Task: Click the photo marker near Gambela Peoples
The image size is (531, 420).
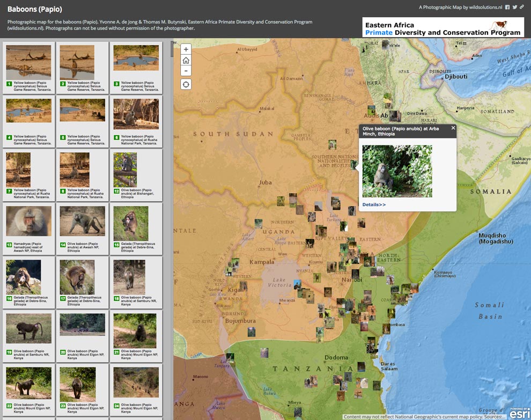Action: pos(333,144)
